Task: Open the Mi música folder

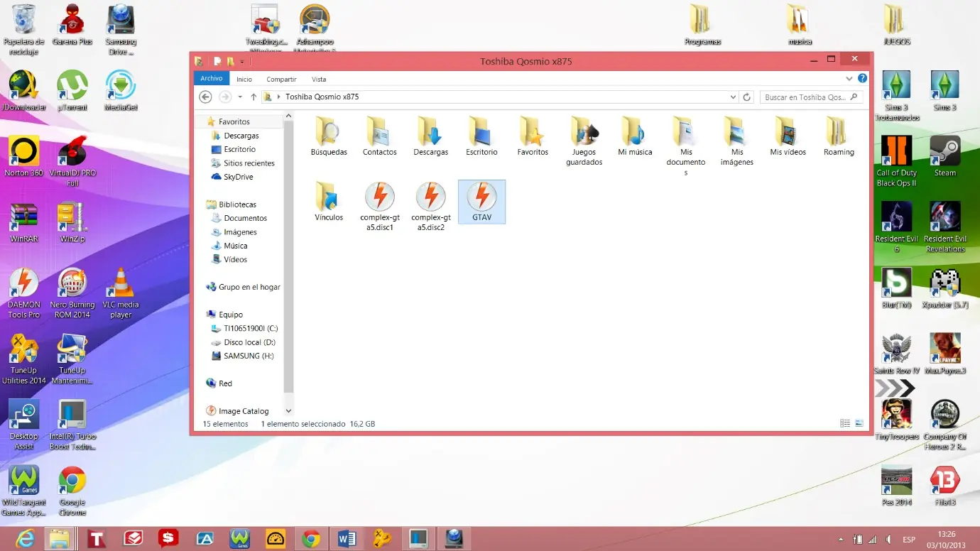Action: [635, 136]
